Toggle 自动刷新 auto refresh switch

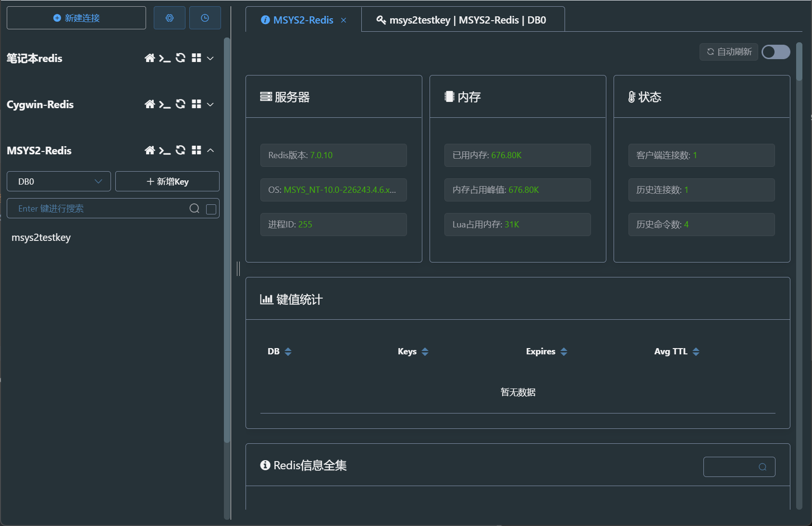coord(776,52)
